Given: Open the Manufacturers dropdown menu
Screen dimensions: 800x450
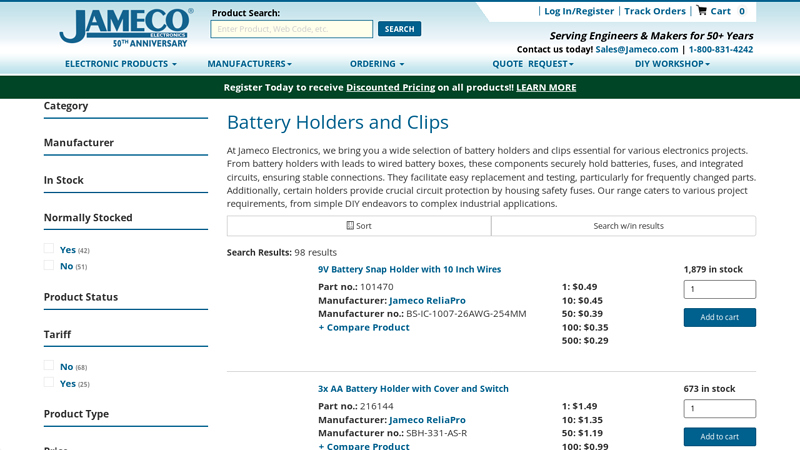Looking at the screenshot, I should tap(249, 64).
